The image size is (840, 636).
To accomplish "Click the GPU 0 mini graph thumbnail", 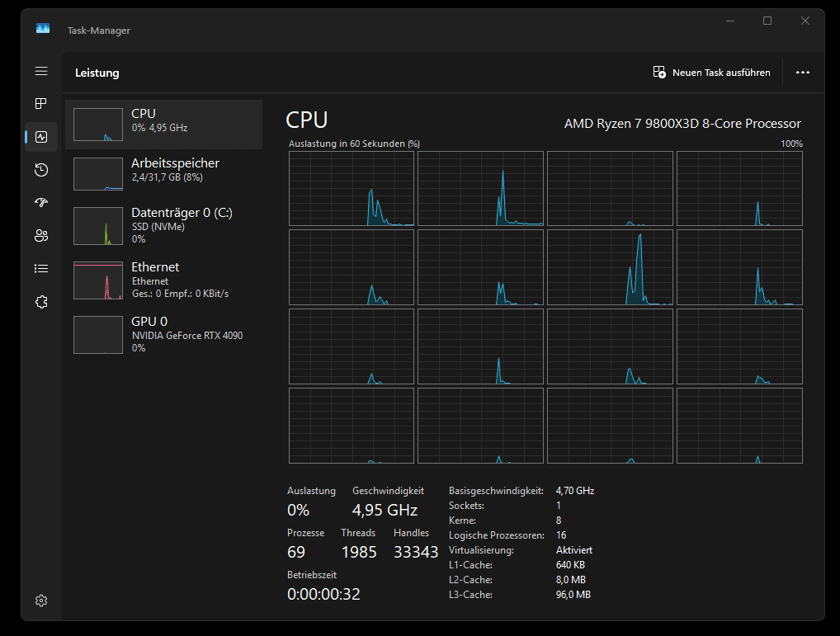I will coord(98,335).
